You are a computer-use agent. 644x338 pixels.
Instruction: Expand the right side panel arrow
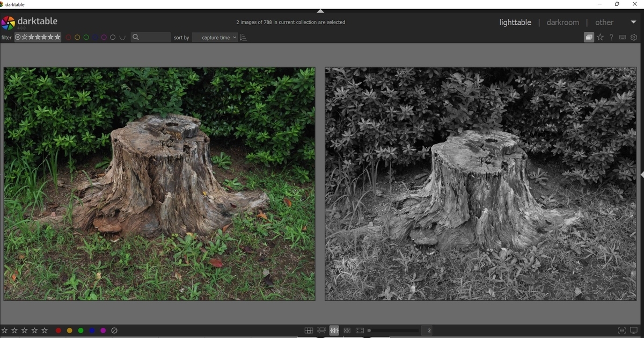point(642,175)
